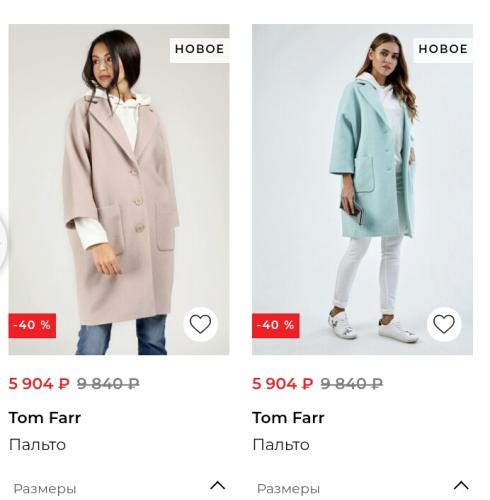Click crossed-out 9 840 ₽ price of mint coat
This screenshot has height=500, width=490.
(352, 384)
